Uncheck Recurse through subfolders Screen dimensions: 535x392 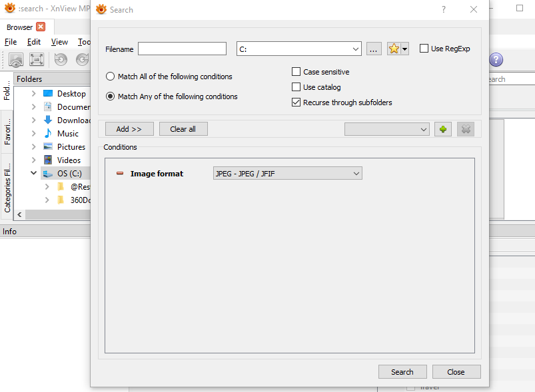pyautogui.click(x=296, y=102)
